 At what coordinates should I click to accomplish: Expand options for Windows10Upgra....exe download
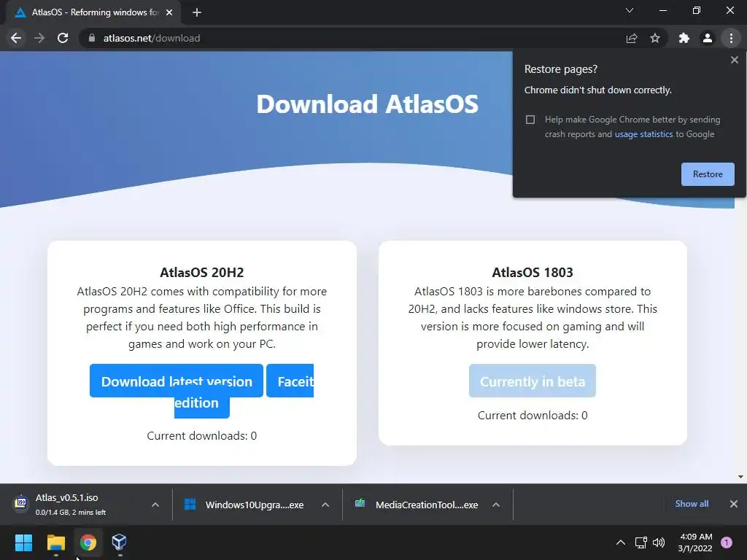pos(325,505)
